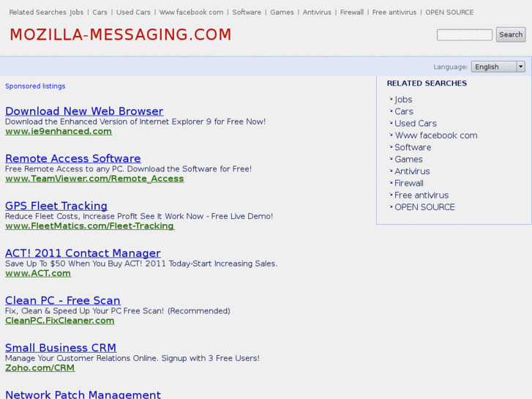Click the Search button
The height and width of the screenshot is (399, 532).
tap(511, 34)
